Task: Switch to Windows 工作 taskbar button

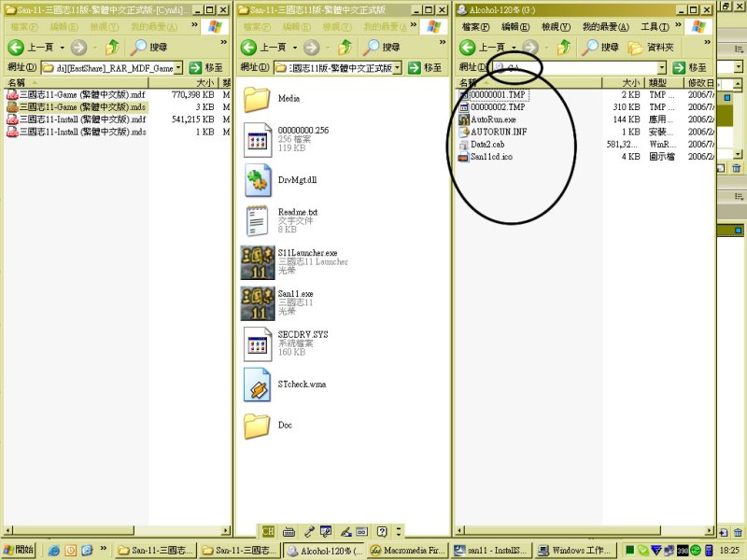Action: (x=575, y=551)
